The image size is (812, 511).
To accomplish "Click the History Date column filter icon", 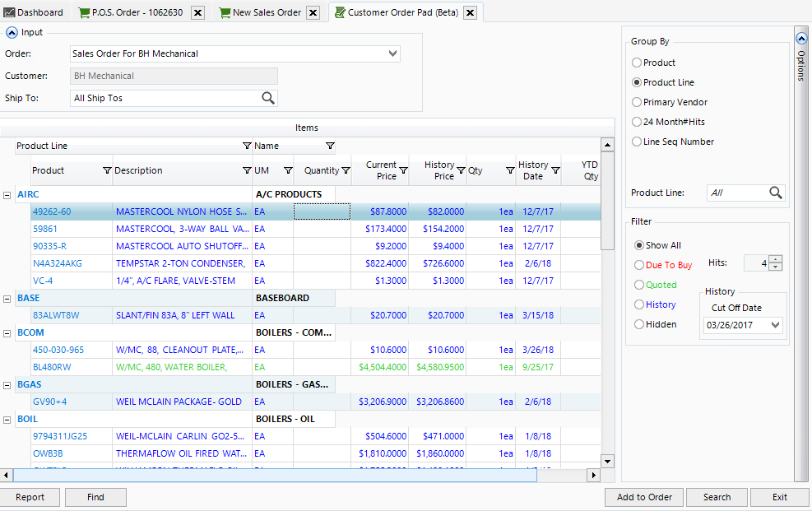I will 555,170.
